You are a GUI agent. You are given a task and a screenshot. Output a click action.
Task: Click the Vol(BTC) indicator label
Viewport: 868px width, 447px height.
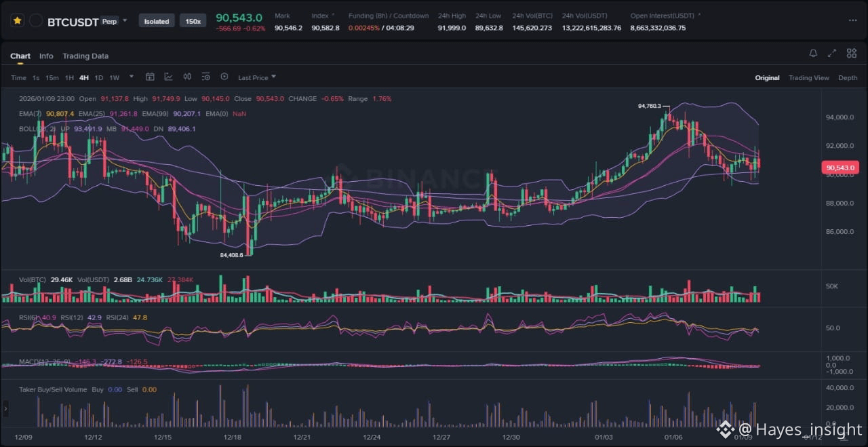pos(33,279)
